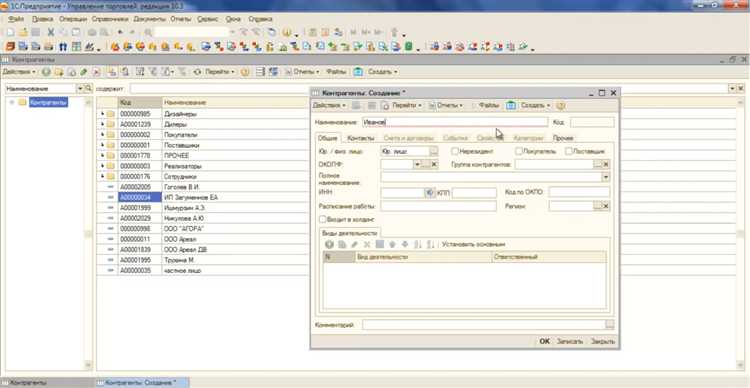
Task: Click the help question-mark icon in top toolbar
Action: [287, 33]
